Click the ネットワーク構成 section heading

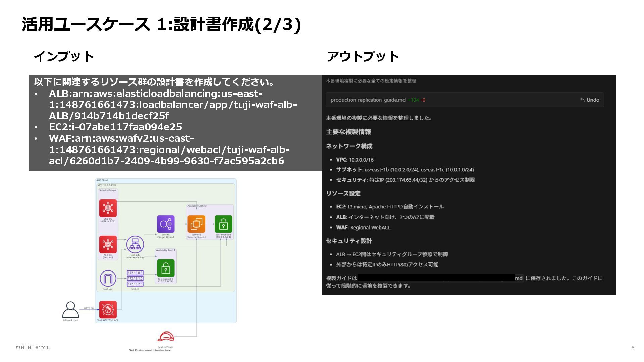pos(349,146)
